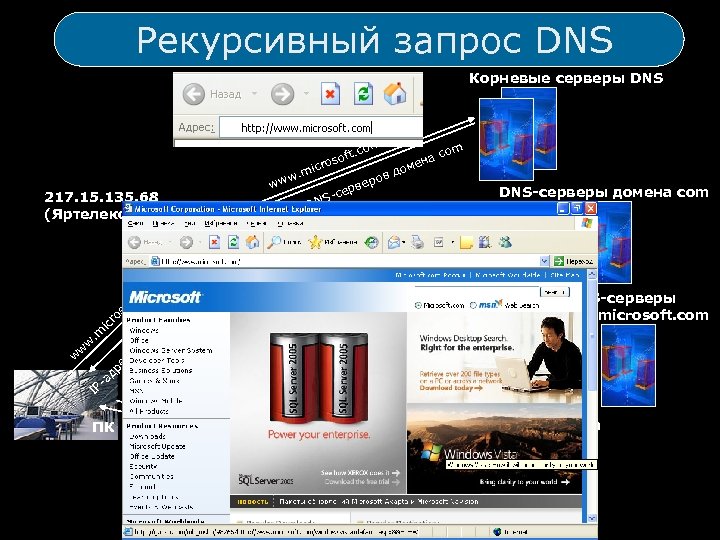Viewport: 720px width, 540px height.
Task: Click the green history globe icon in the IE toolbar
Action: pos(371,242)
